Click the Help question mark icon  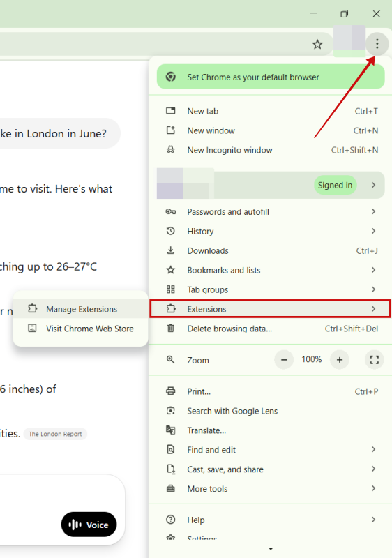(x=171, y=520)
